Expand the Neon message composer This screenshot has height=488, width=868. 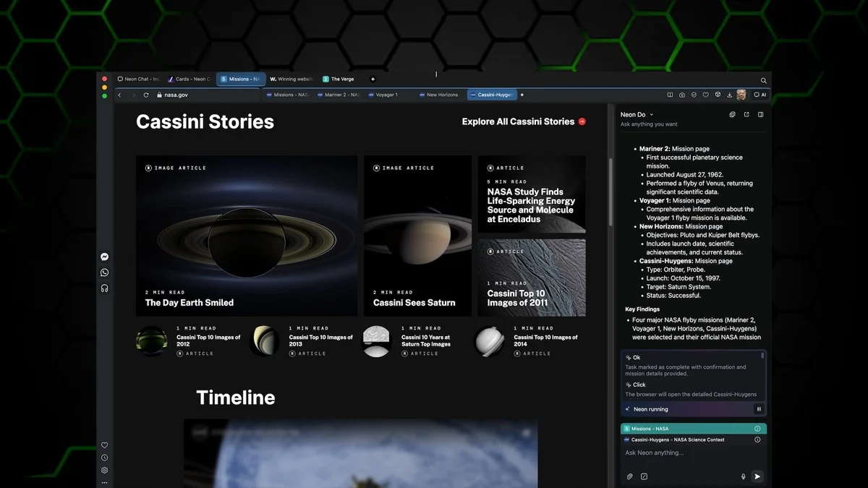click(x=644, y=476)
